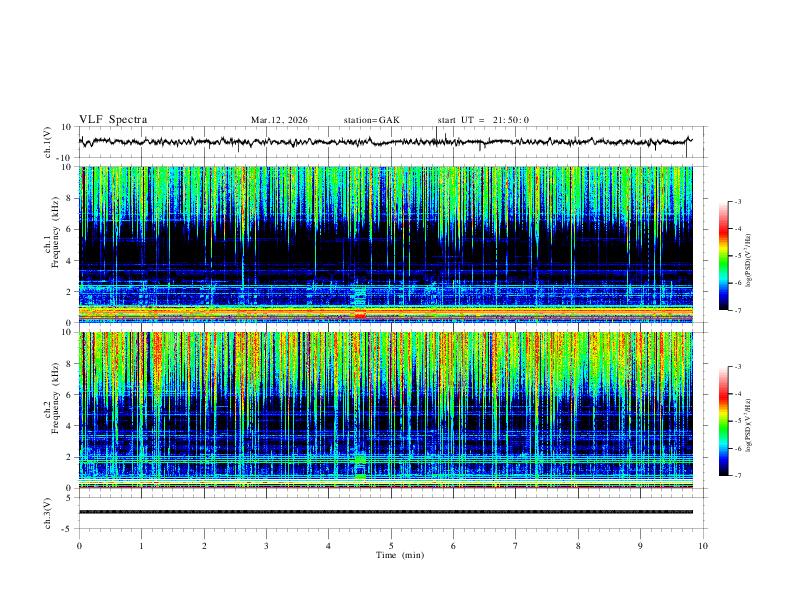Viewport: 792px width, 612px height.
Task: Click the "2" minute tick on Time axis
Action: coord(204,546)
